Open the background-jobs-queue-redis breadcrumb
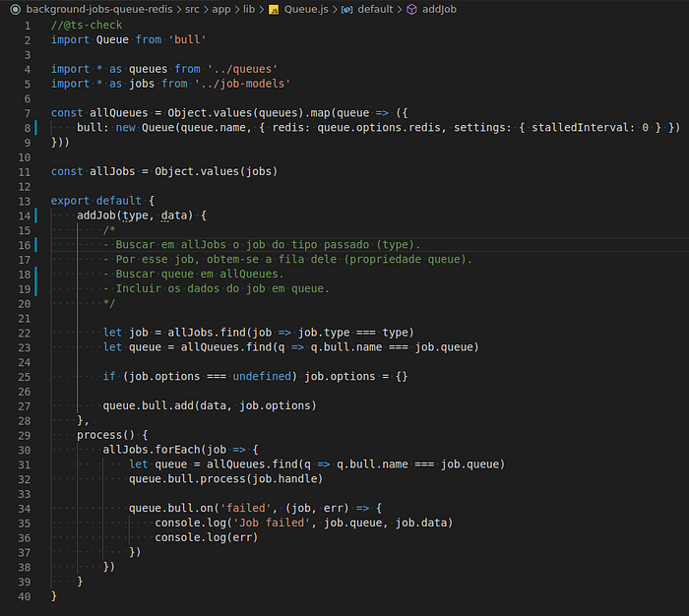689x616 pixels. click(99, 9)
